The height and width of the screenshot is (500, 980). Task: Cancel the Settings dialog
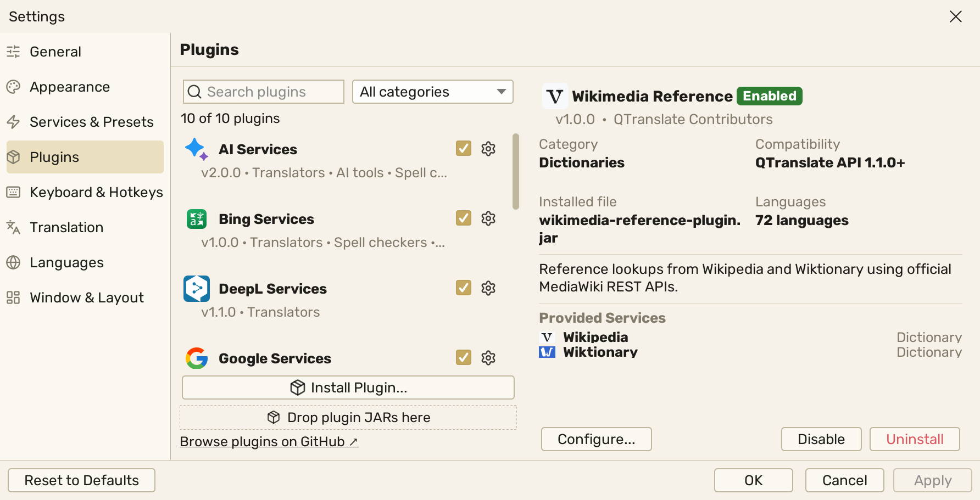[x=845, y=480]
